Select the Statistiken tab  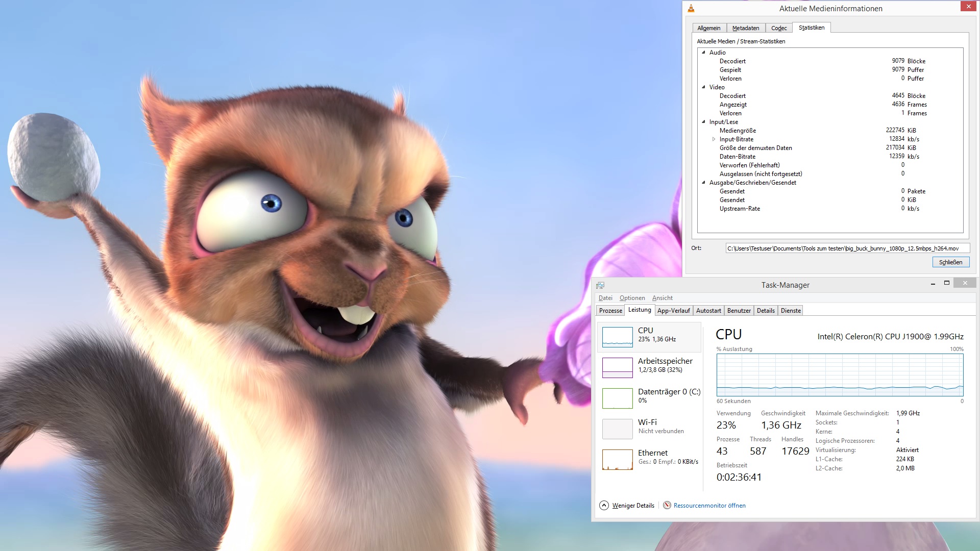click(x=812, y=28)
